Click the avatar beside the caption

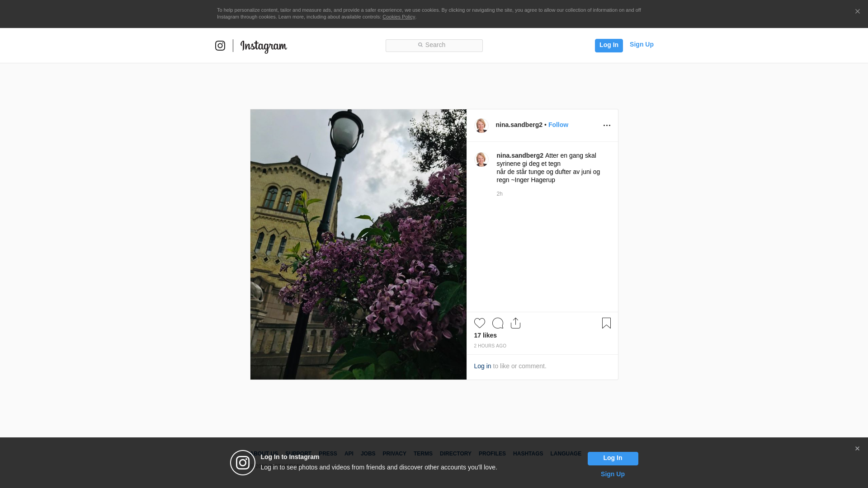(481, 160)
